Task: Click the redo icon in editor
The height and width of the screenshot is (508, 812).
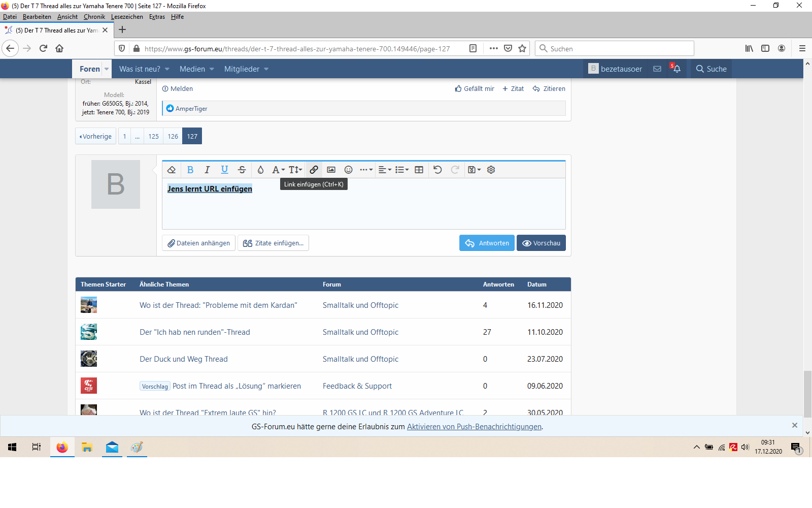Action: click(x=455, y=170)
